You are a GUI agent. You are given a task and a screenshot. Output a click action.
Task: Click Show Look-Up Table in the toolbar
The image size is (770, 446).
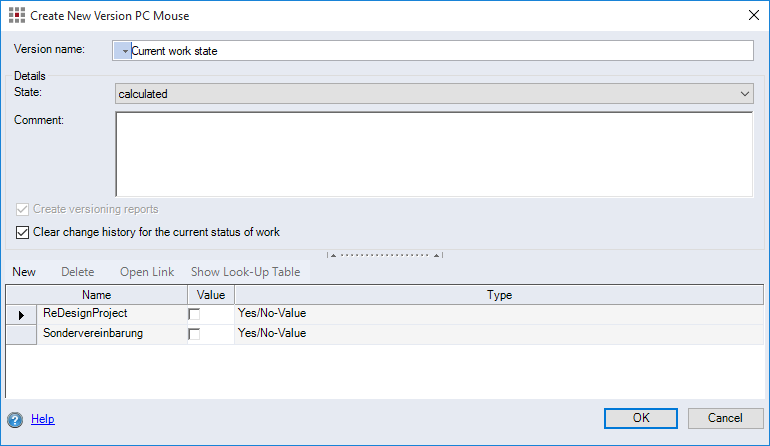[245, 272]
